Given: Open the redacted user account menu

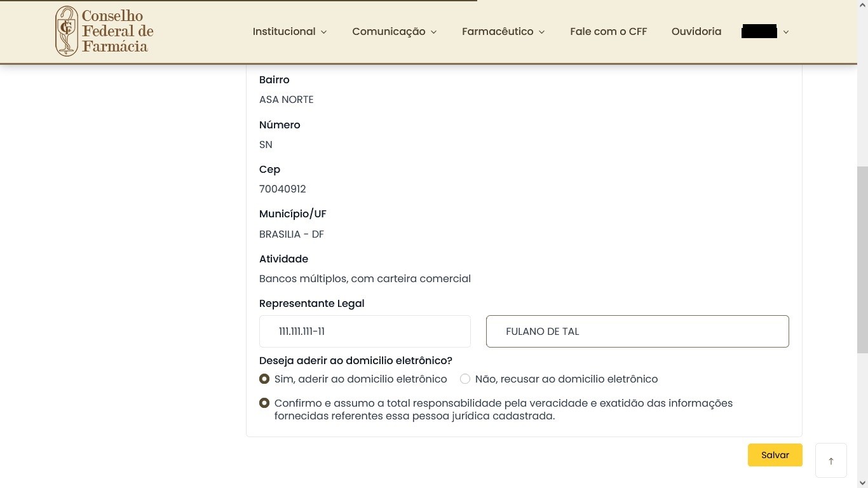Looking at the screenshot, I should (759, 31).
